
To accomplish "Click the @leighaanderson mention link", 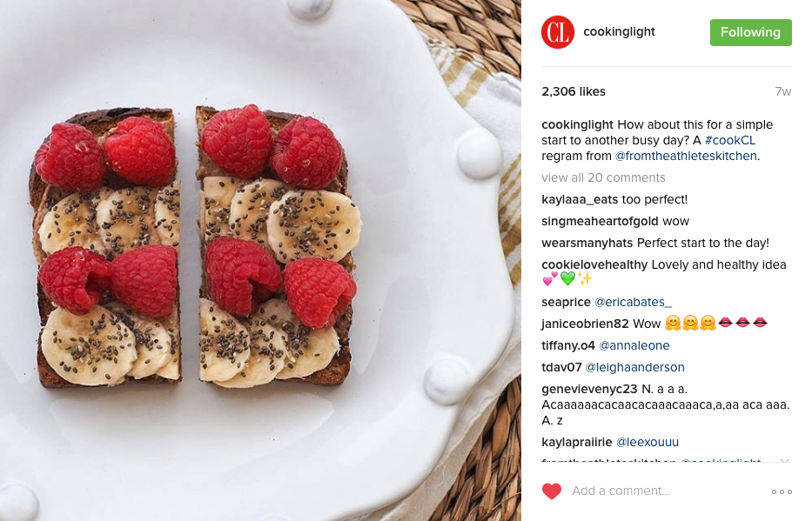I will tap(635, 367).
